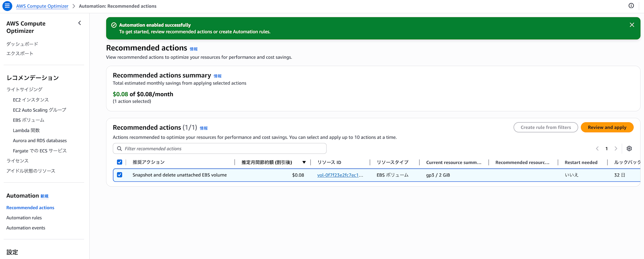
Task: Open Lambda 関数 recommendations
Action: click(x=26, y=130)
